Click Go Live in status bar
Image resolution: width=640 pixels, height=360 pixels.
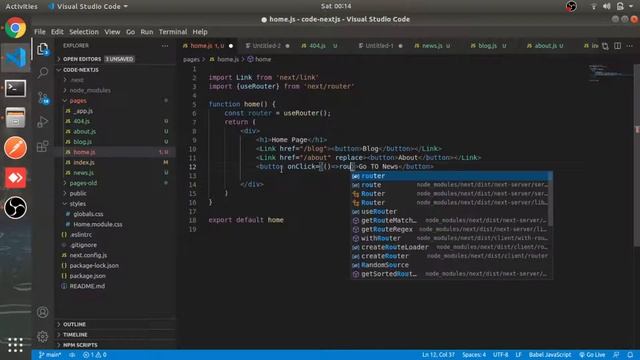592,355
